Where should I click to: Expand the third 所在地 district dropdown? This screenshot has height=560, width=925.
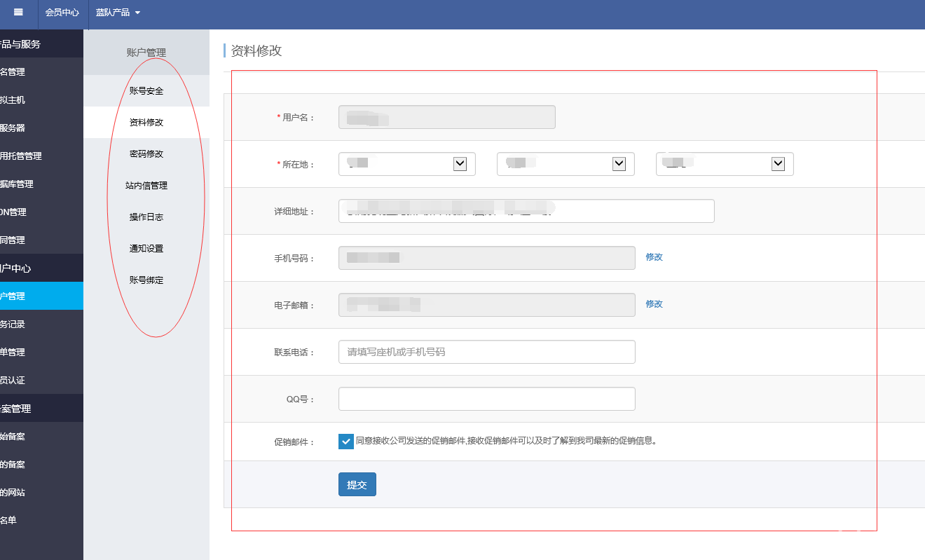click(x=724, y=164)
